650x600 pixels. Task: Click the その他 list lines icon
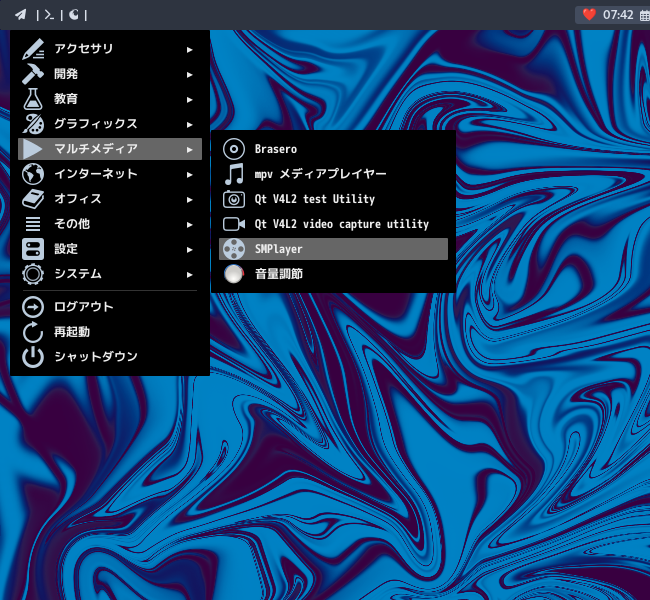(x=33, y=223)
